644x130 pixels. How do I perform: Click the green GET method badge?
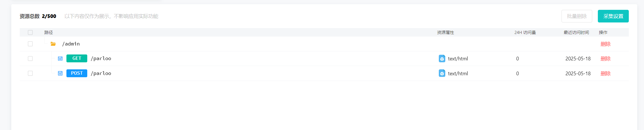(x=77, y=58)
